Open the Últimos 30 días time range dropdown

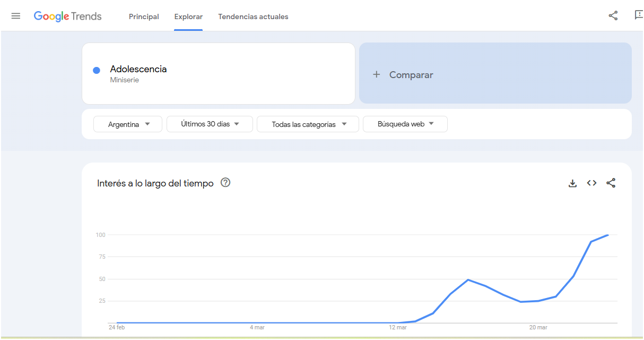pyautogui.click(x=210, y=124)
